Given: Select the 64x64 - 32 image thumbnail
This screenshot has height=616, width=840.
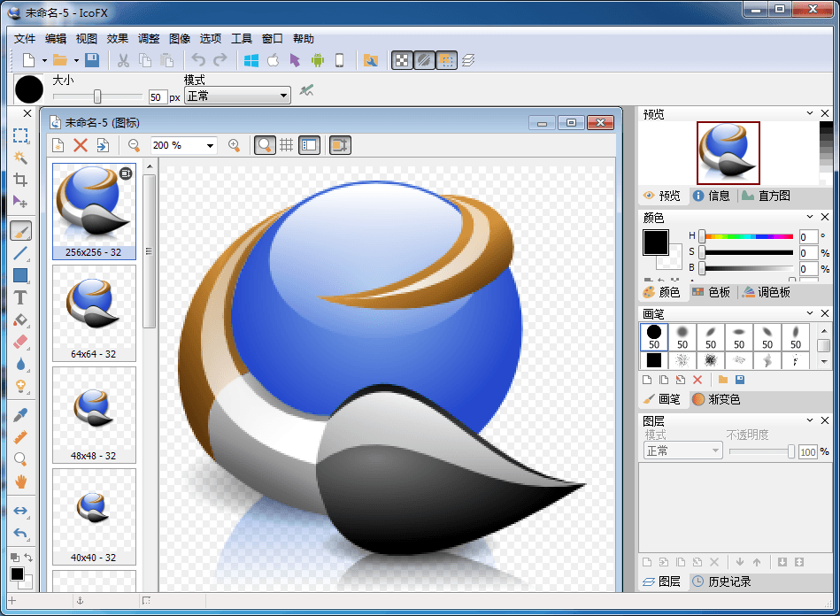Looking at the screenshot, I should tap(95, 313).
